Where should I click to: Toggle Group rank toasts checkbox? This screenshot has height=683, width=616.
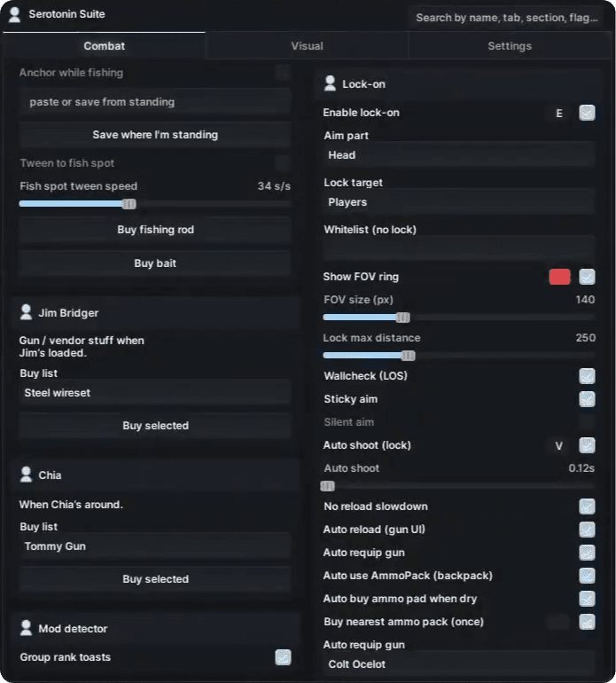[x=283, y=657]
